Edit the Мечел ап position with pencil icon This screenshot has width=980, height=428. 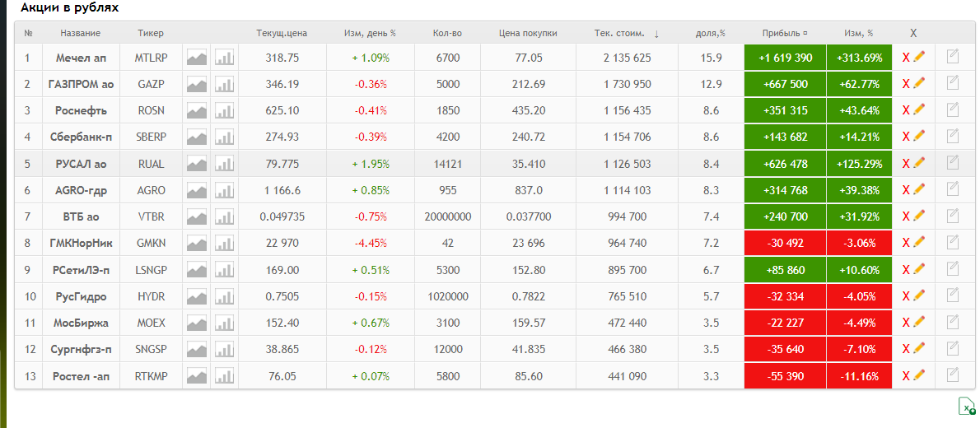point(919,58)
